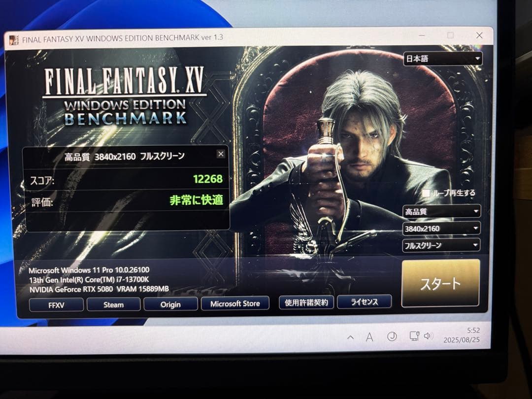View the 使用許諾契約 license agreement
The image size is (532, 399).
[306, 303]
